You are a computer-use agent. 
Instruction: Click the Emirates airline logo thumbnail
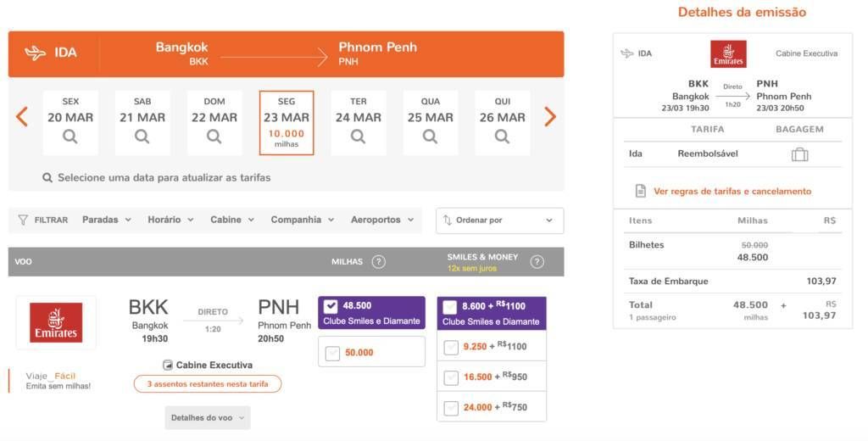coord(56,322)
